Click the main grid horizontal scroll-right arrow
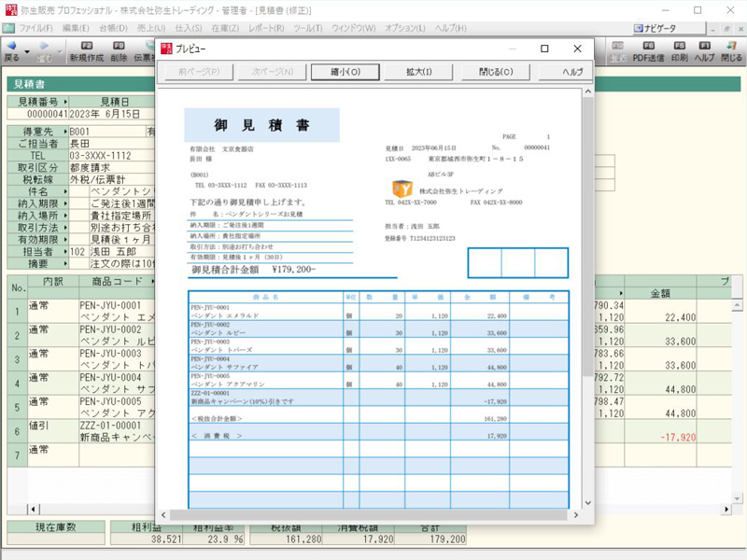 point(726,509)
